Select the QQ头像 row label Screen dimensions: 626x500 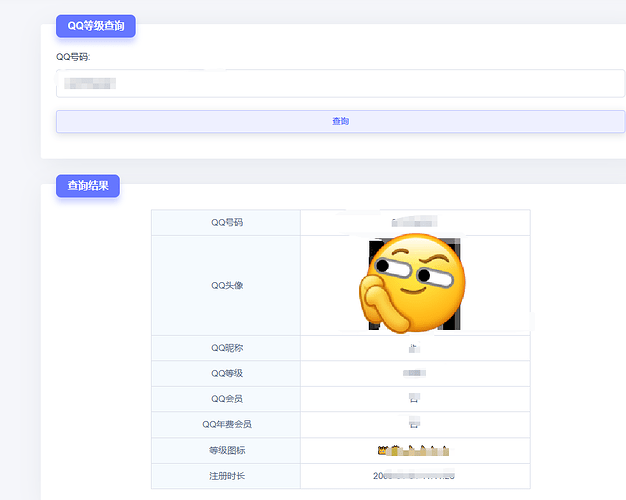[226, 285]
